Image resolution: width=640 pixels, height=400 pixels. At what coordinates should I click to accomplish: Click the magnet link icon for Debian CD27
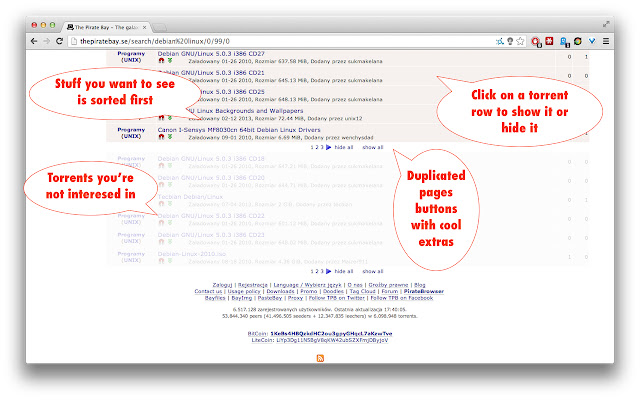pos(161,60)
